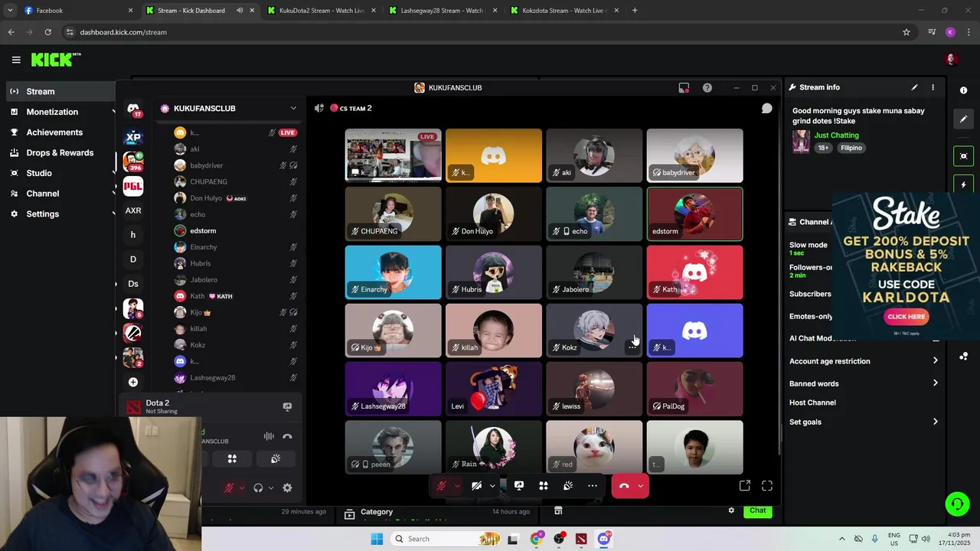980x551 pixels.
Task: Pop out the Discord call window
Action: 745,486
